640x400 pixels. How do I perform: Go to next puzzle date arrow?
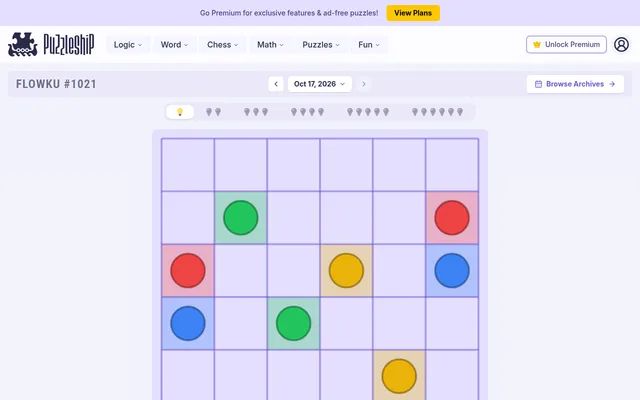coord(363,84)
